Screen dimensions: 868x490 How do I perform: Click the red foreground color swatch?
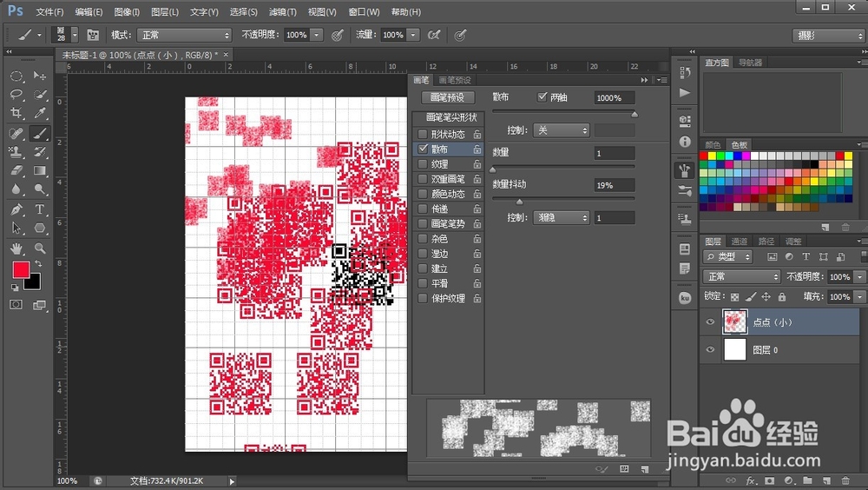pyautogui.click(x=21, y=270)
